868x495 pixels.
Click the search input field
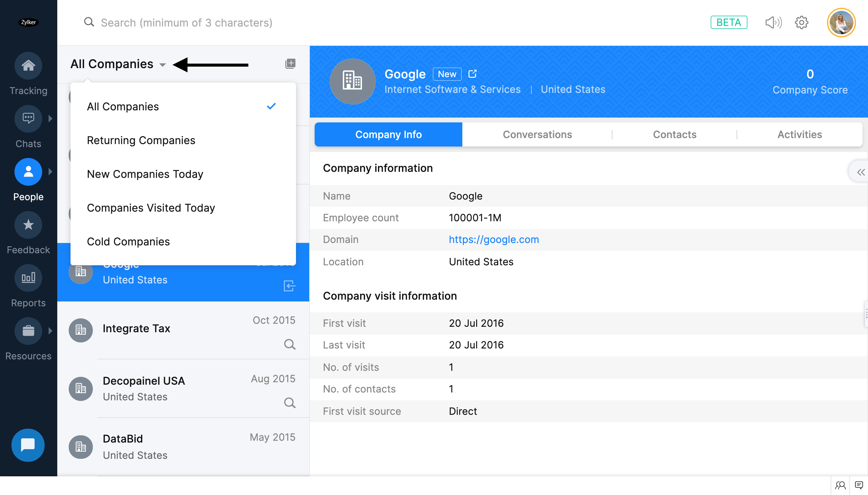tap(186, 22)
